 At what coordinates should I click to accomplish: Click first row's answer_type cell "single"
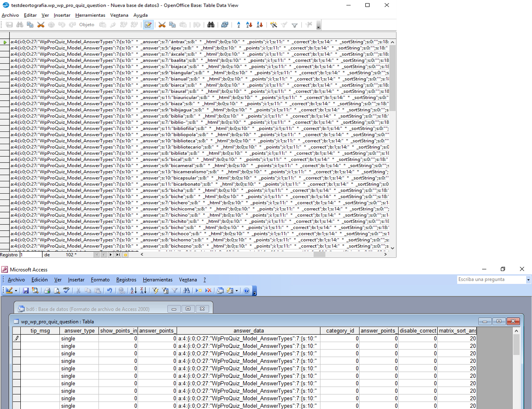(x=79, y=338)
